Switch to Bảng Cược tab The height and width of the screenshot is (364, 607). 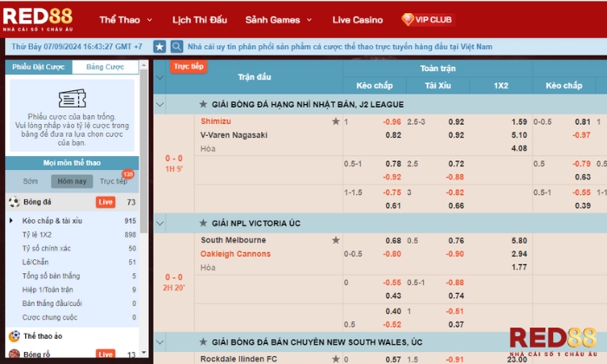click(105, 67)
